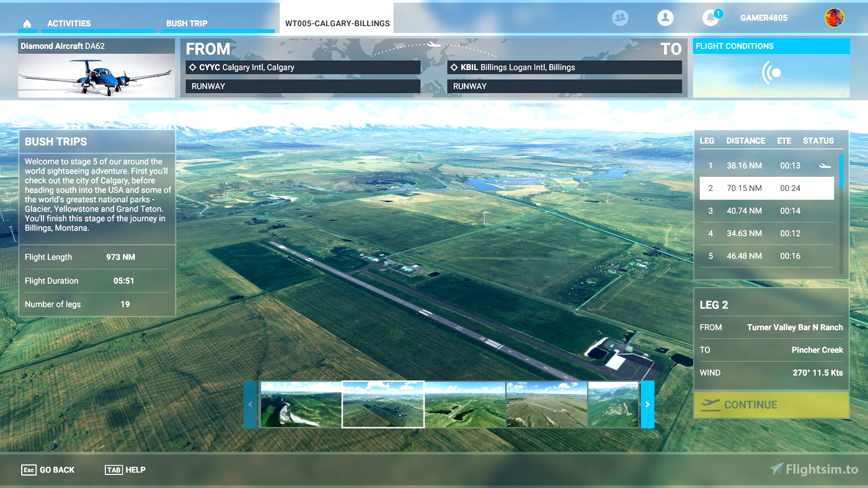Click the LEG column header
The width and height of the screenshot is (868, 488).
707,141
